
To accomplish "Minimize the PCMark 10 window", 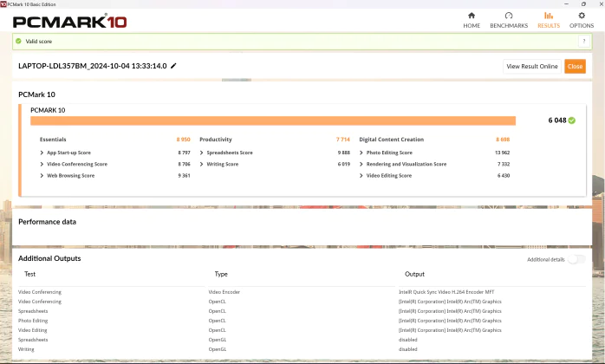I will click(566, 3).
